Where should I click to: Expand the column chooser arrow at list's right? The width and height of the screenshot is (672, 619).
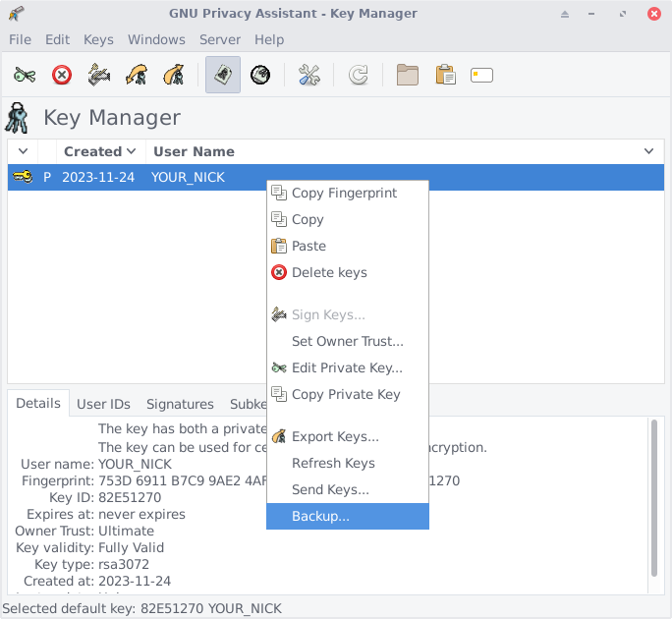click(648, 151)
